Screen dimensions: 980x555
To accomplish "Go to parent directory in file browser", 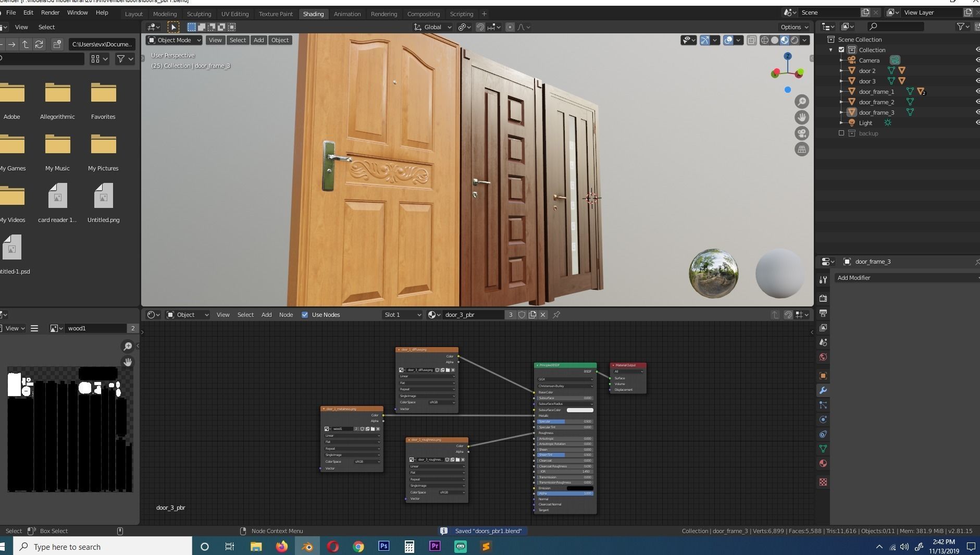I will pos(25,44).
